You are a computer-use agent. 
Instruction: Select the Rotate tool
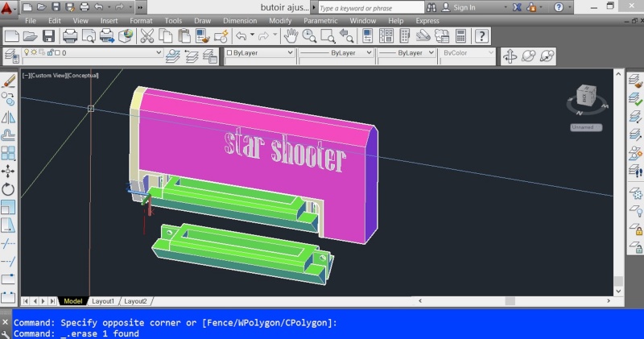(9, 189)
